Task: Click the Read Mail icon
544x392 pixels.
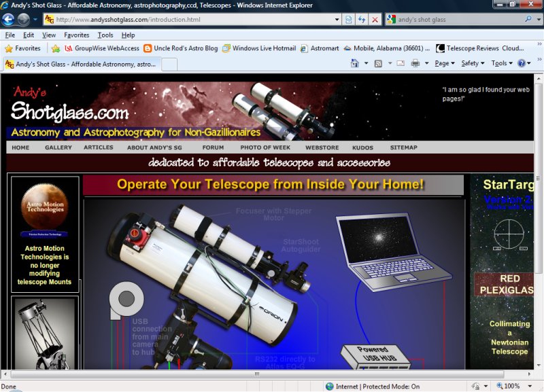Action: tap(401, 63)
